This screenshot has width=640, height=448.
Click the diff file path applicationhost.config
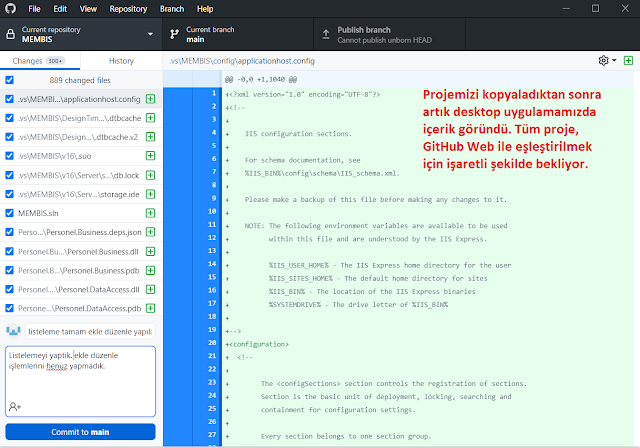pos(242,60)
